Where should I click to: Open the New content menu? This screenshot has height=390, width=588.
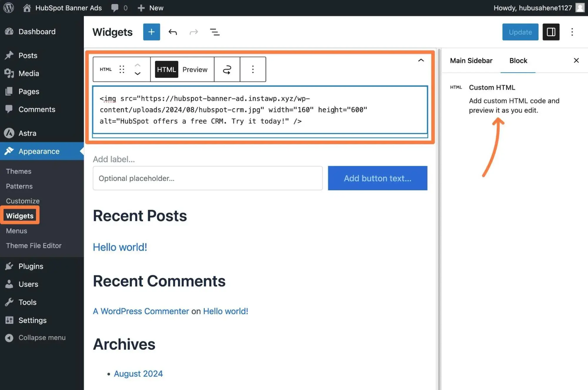[x=150, y=8]
